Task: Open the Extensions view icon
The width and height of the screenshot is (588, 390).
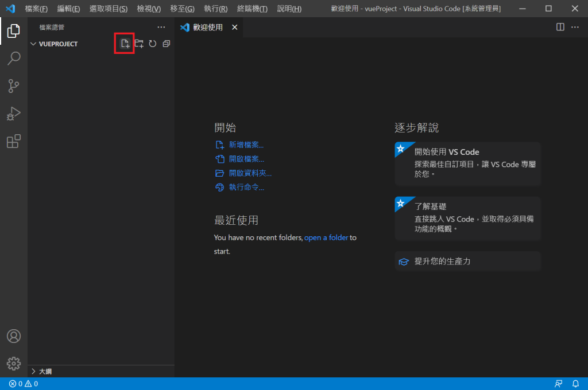Action: (14, 141)
